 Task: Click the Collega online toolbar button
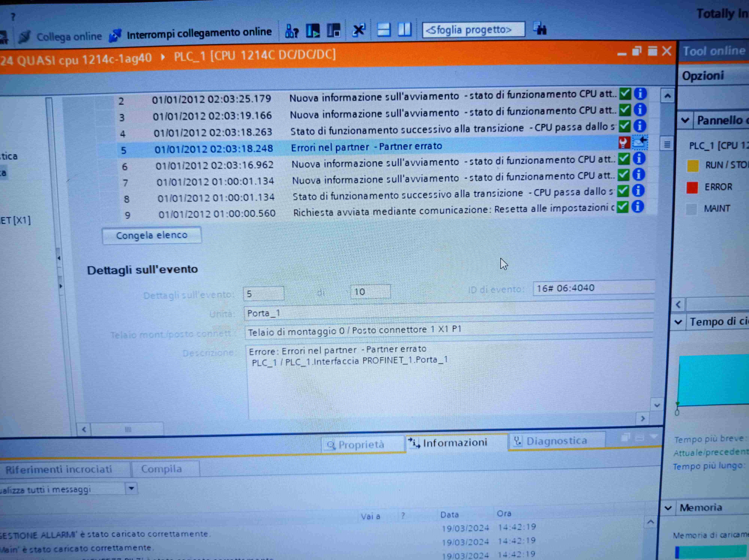click(x=60, y=36)
